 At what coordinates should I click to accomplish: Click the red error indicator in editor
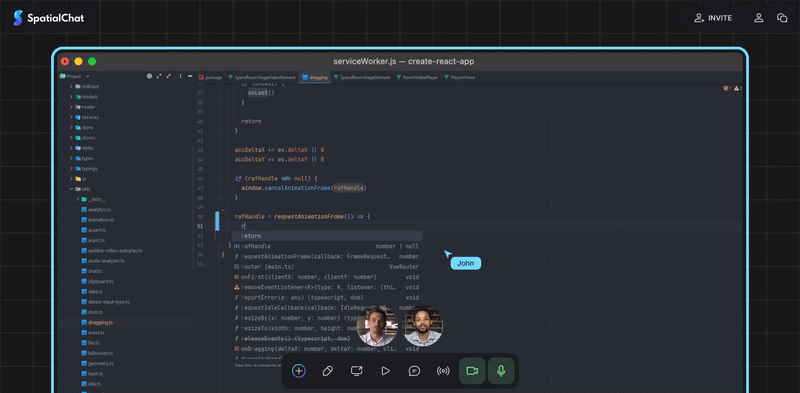(727, 88)
